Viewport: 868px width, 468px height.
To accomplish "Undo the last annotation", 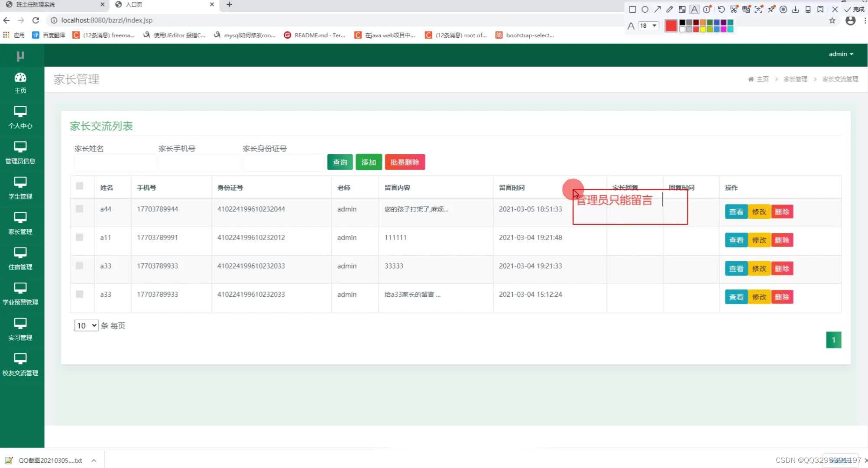I will pos(721,9).
